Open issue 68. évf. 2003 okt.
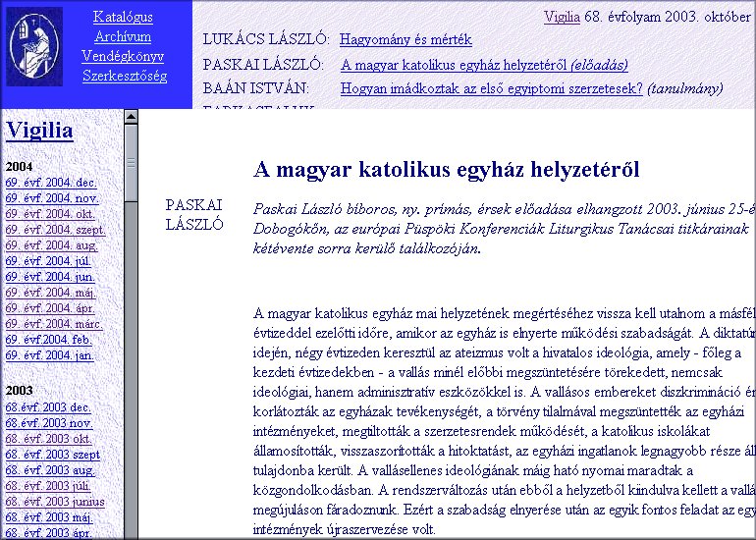 tap(49, 439)
